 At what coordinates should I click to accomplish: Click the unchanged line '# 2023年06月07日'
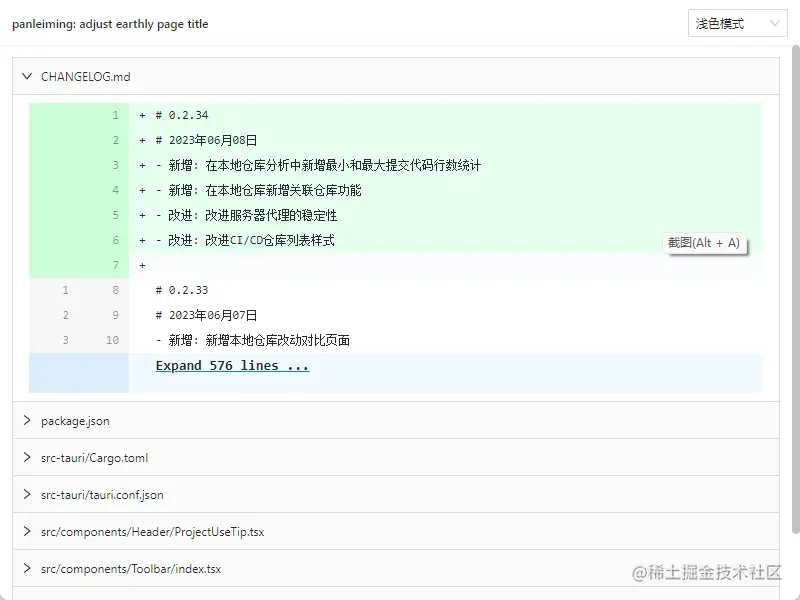click(396, 315)
